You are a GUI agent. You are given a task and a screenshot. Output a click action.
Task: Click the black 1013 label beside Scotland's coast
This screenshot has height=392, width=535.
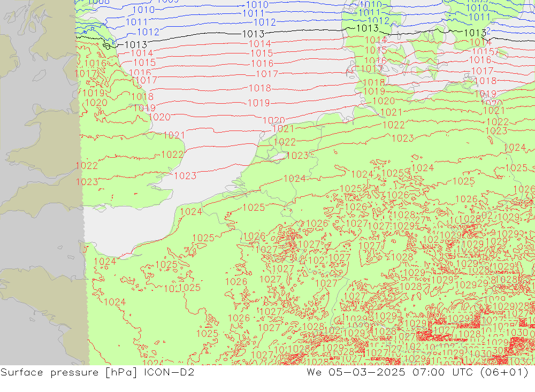136,45
